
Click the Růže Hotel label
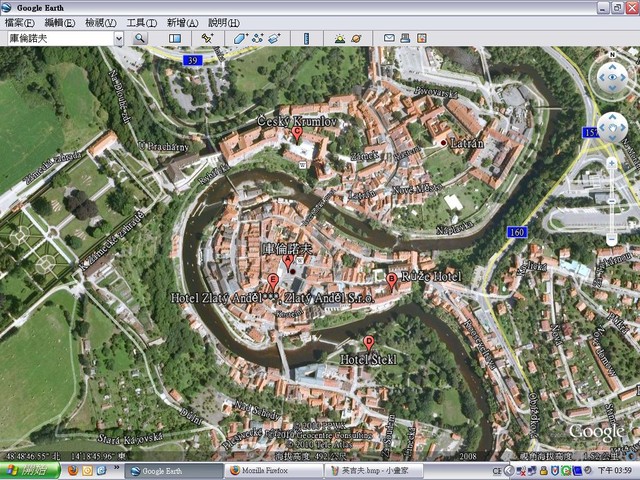[x=431, y=277]
